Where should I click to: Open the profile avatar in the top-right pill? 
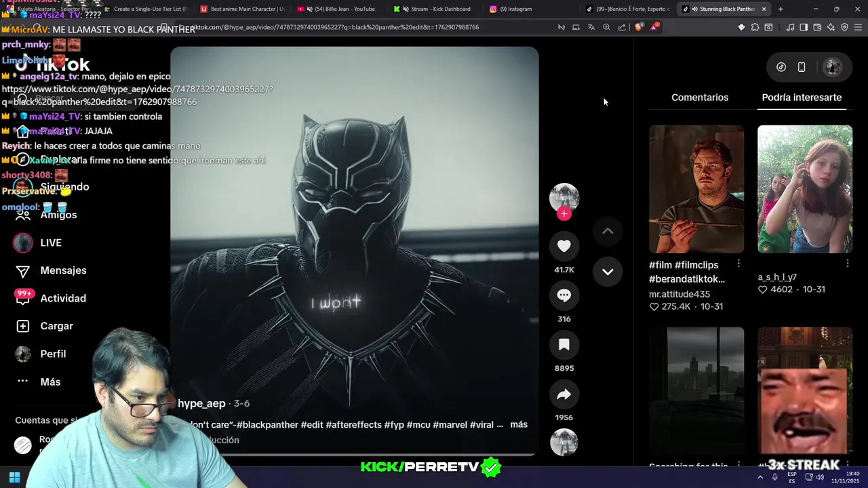coord(832,67)
